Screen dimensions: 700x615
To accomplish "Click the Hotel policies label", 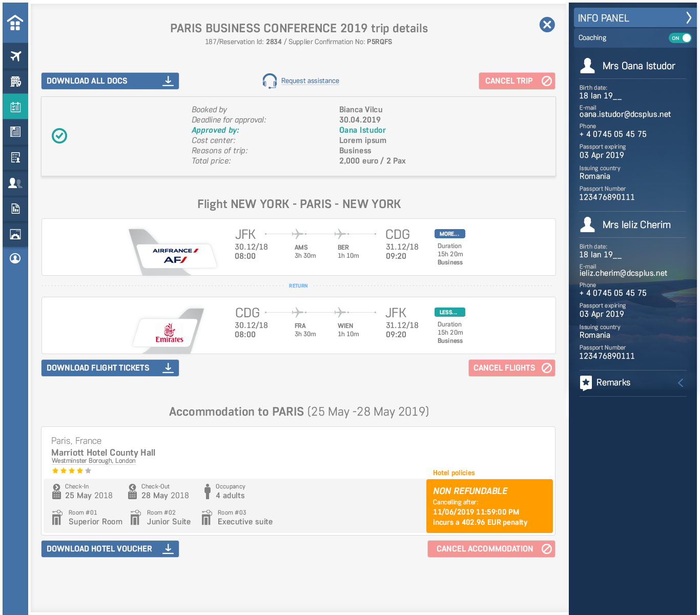I will click(454, 473).
